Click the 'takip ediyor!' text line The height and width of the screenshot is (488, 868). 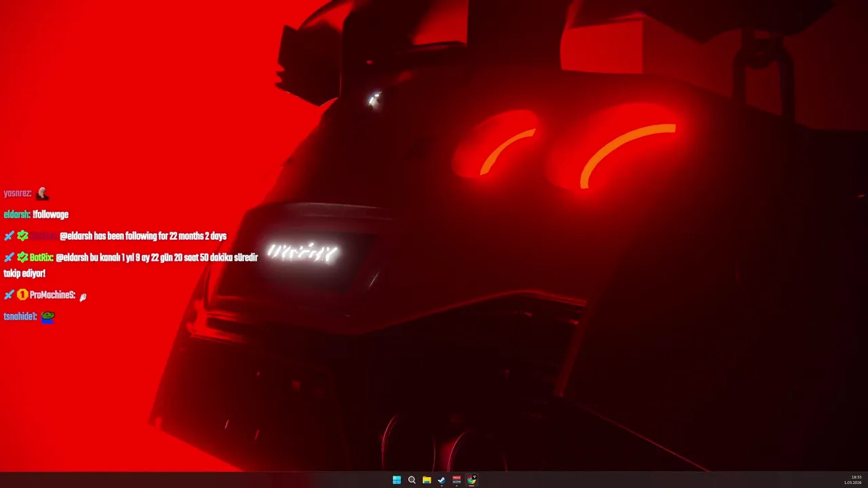[24, 274]
